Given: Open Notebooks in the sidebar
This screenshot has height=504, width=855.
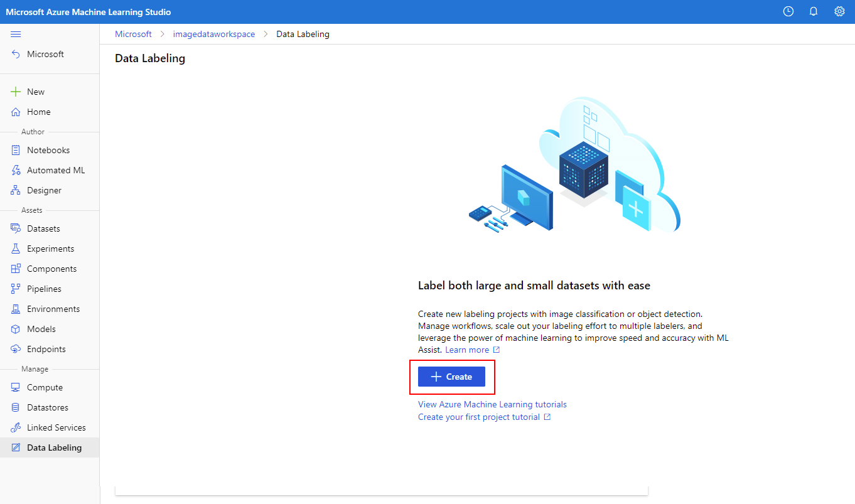Looking at the screenshot, I should pos(50,150).
